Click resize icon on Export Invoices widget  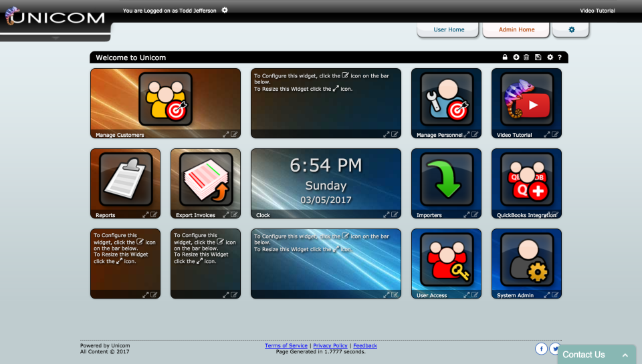pyautogui.click(x=225, y=214)
